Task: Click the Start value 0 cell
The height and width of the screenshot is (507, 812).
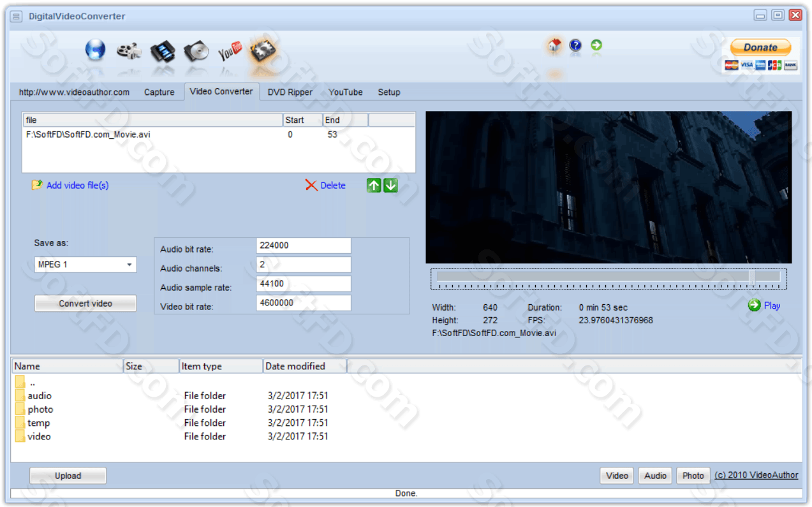Action: [x=290, y=135]
